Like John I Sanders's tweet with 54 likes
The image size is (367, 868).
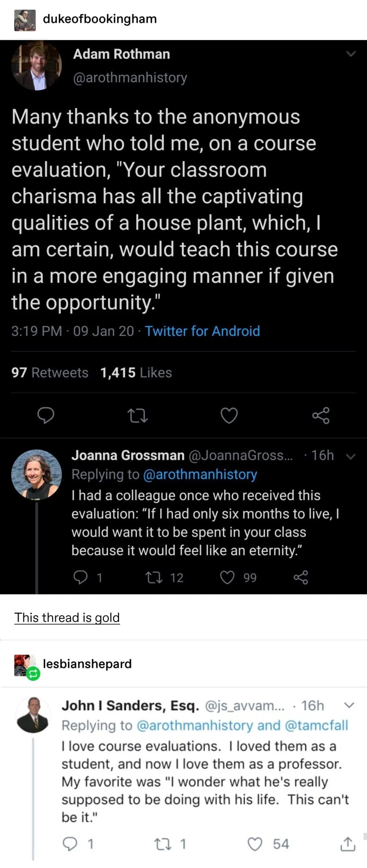[255, 844]
